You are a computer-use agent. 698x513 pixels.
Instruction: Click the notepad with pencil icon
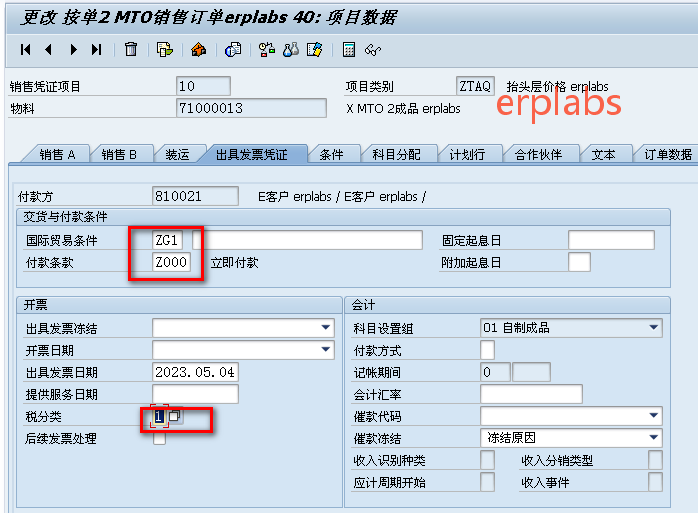(x=314, y=49)
